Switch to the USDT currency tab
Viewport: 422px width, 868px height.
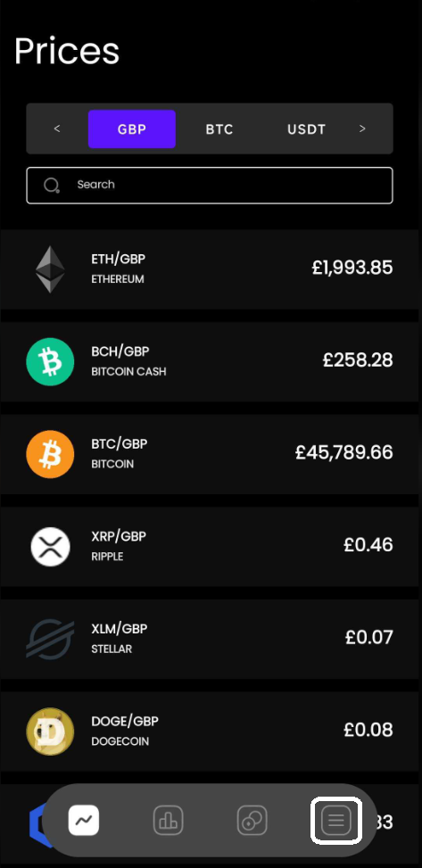point(306,129)
